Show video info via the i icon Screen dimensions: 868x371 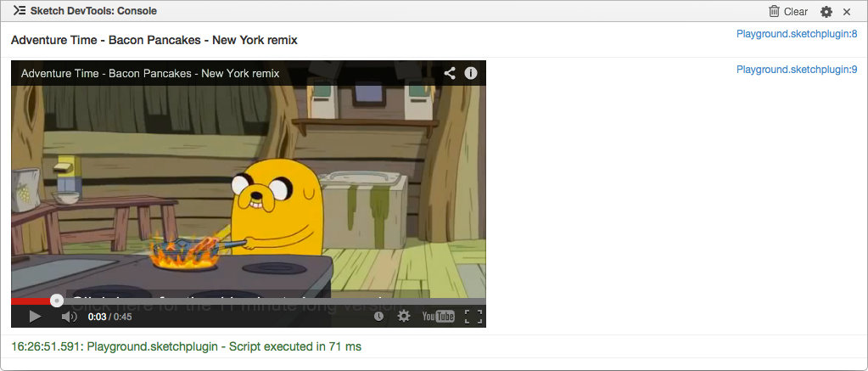point(471,73)
